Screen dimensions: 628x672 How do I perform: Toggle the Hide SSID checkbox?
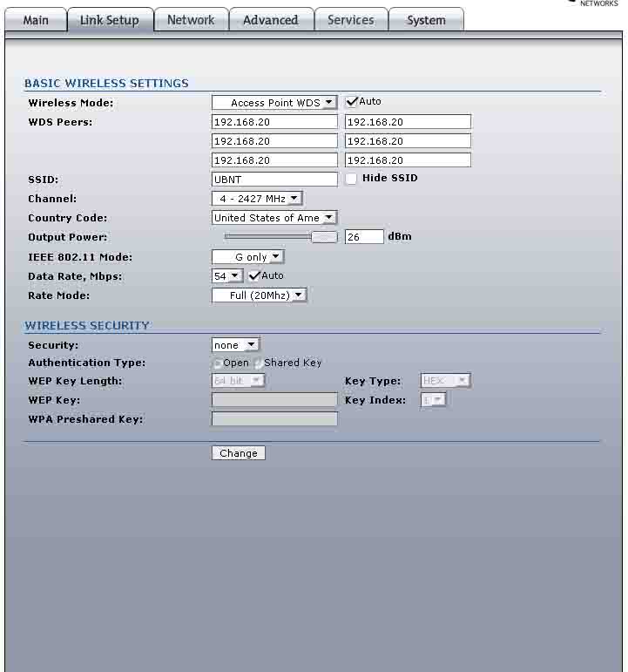tap(351, 179)
